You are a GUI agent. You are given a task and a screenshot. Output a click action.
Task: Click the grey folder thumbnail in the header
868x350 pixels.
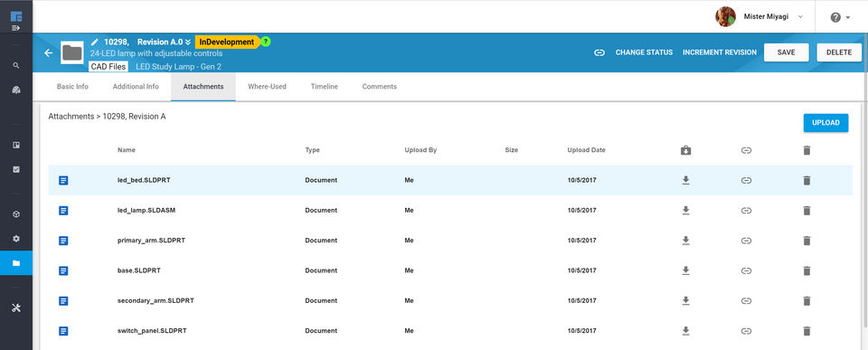(x=72, y=52)
